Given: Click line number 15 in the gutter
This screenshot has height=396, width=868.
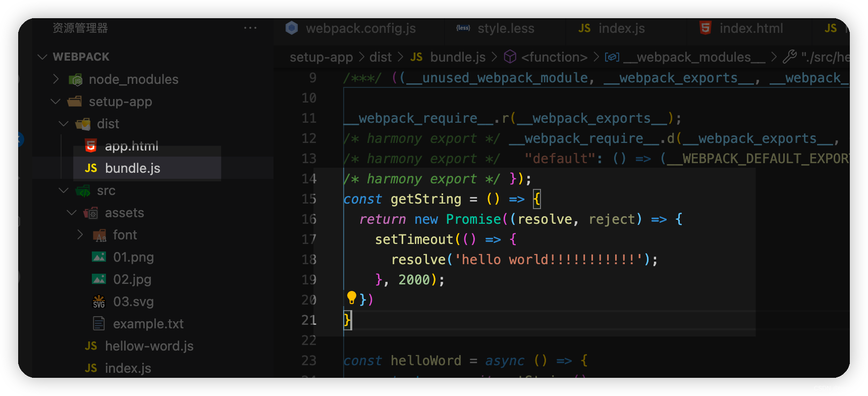Looking at the screenshot, I should 309,199.
